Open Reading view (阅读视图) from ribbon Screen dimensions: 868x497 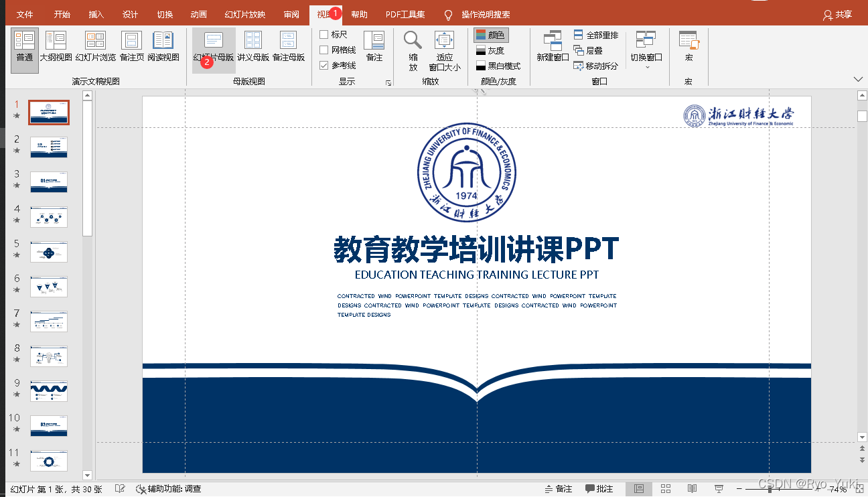pyautogui.click(x=163, y=47)
